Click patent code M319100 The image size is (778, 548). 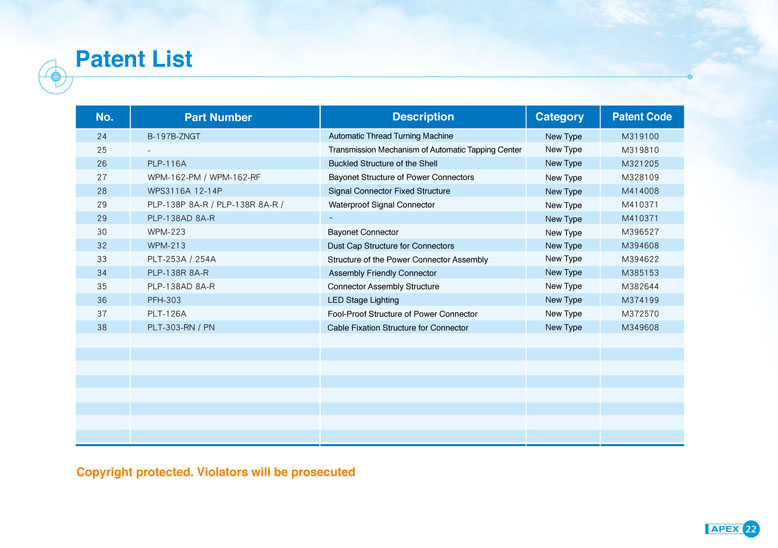(640, 136)
